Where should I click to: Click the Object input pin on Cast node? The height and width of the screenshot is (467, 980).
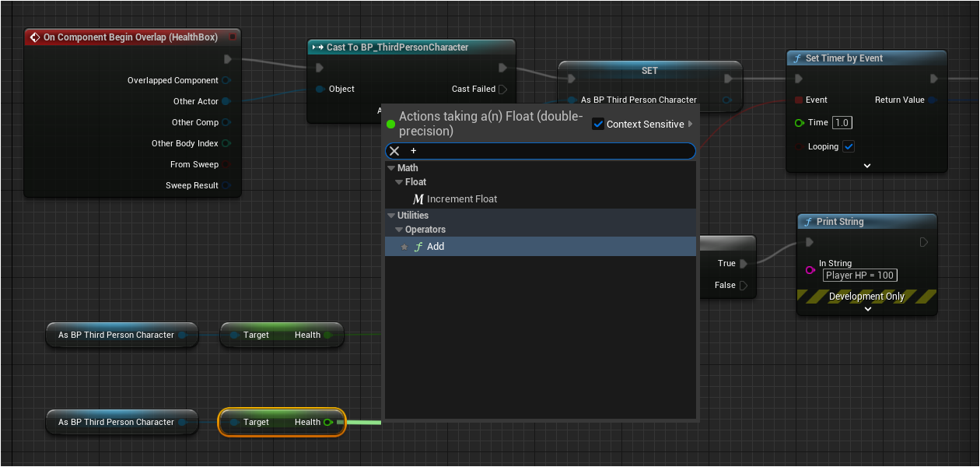[x=320, y=89]
